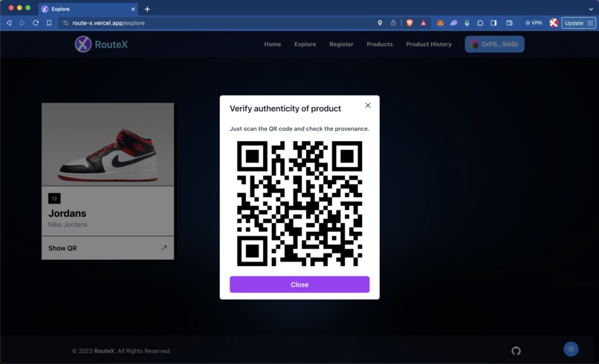The height and width of the screenshot is (364, 599).
Task: Open the browser hamburger menu
Action: pos(590,23)
